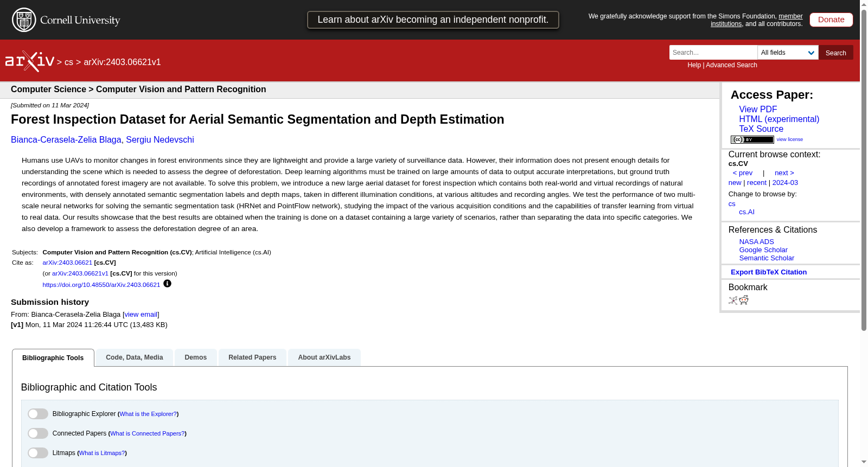The height and width of the screenshot is (467, 868).
Task: Click the Search button
Action: [835, 53]
